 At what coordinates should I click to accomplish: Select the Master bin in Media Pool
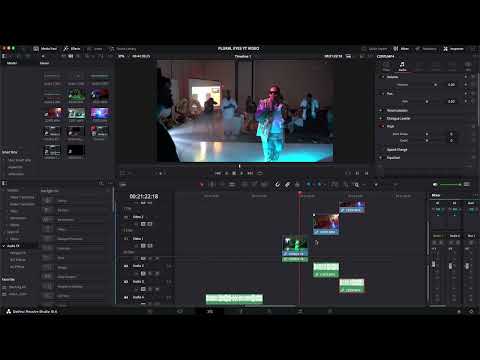point(12,63)
